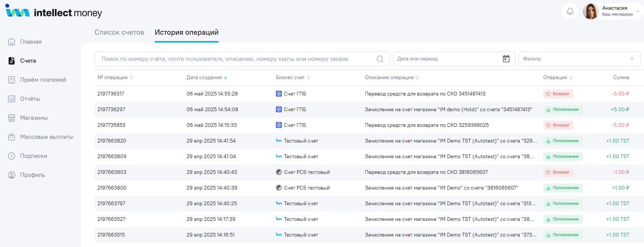This screenshot has width=644, height=247.
Task: Click the Массовые выплаты sidebar icon
Action: click(x=12, y=137)
